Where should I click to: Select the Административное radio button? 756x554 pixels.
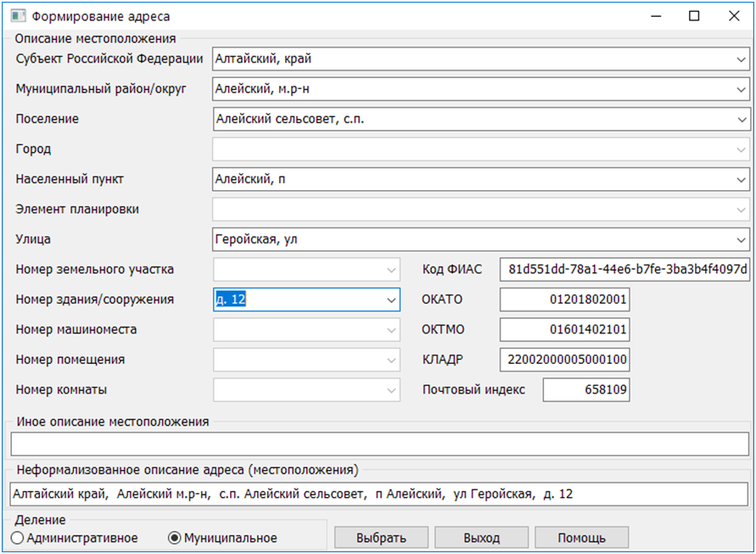[17, 538]
